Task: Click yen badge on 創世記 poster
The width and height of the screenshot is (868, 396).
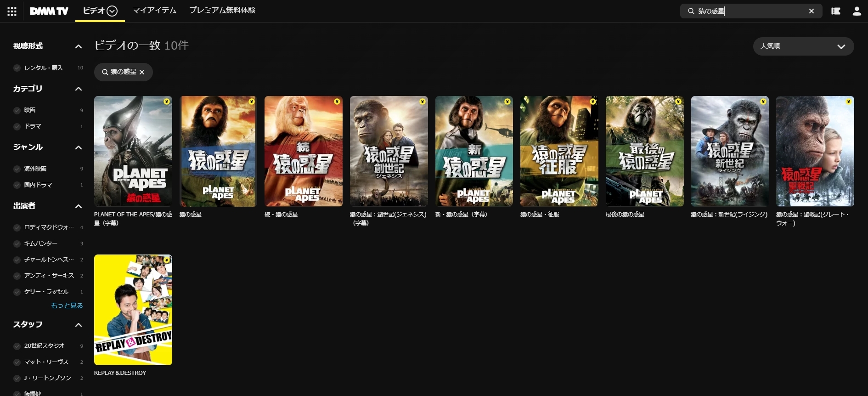Action: (423, 102)
